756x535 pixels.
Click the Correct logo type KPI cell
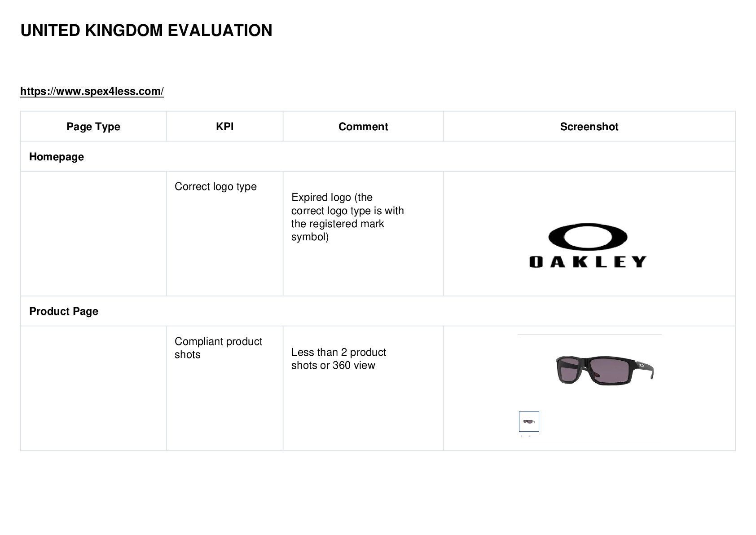[224, 234]
